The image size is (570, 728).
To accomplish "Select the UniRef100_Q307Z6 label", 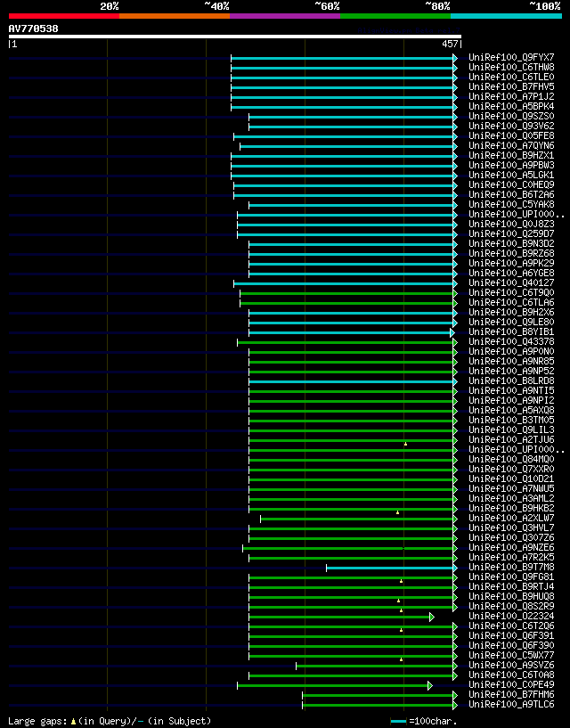I will [511, 538].
